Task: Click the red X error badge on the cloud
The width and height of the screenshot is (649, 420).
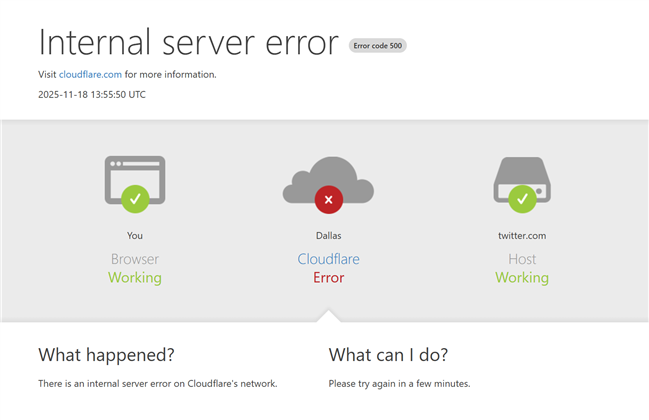Action: tap(328, 200)
